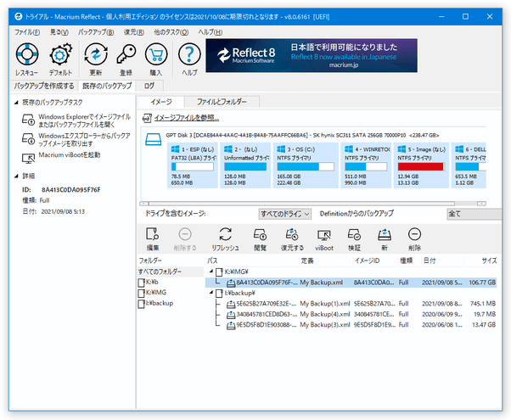511x420 pixels.
Task: Select partition 1 - ESP tile
Action: pyautogui.click(x=193, y=165)
